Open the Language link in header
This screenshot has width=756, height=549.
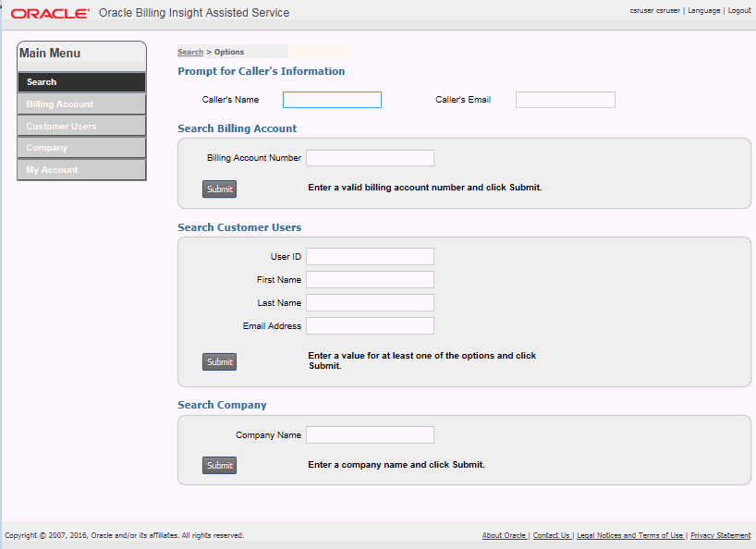704,10
